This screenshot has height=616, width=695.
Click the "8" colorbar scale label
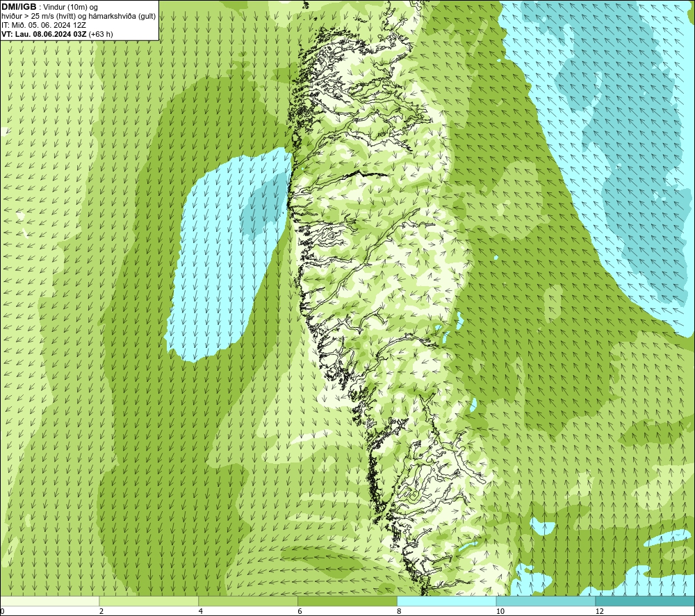pyautogui.click(x=400, y=611)
